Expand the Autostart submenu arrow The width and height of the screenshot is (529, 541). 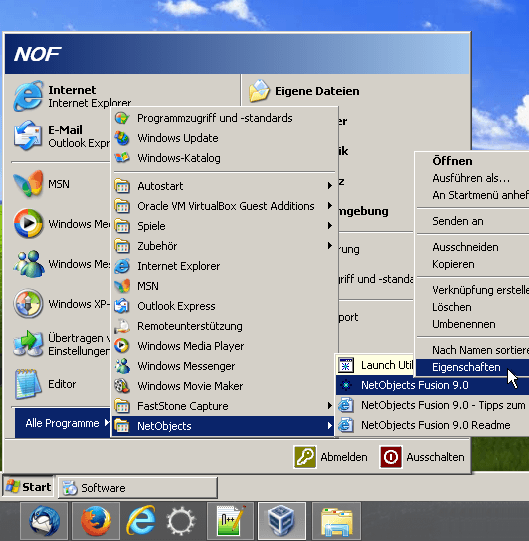(x=330, y=186)
